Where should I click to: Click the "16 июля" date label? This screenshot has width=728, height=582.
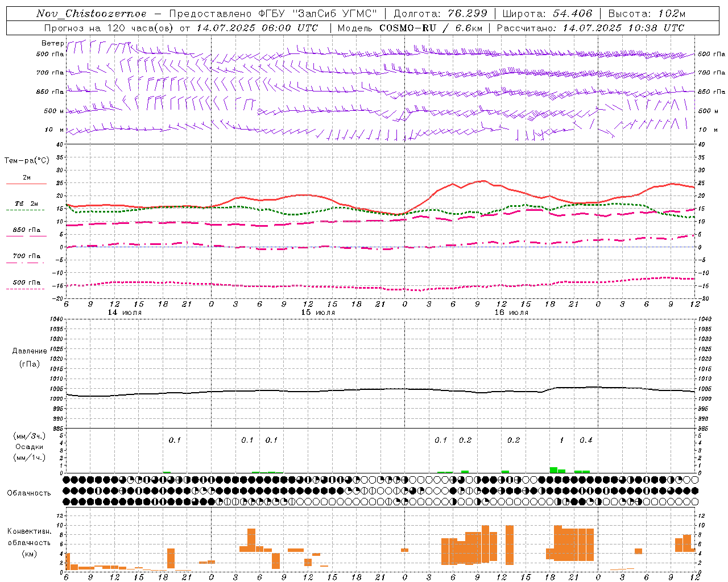coord(511,313)
